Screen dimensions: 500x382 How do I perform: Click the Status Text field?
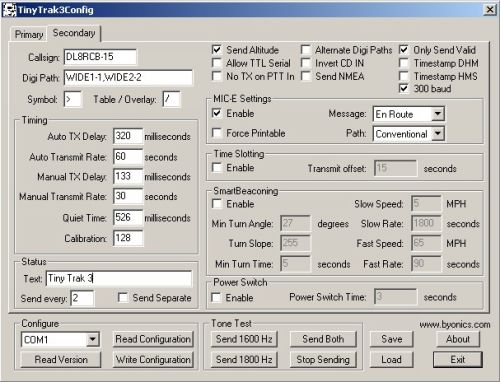click(119, 278)
